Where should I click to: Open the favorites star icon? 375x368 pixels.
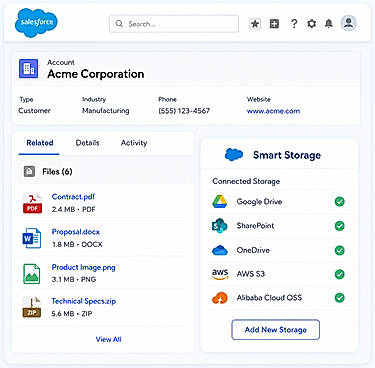point(255,24)
